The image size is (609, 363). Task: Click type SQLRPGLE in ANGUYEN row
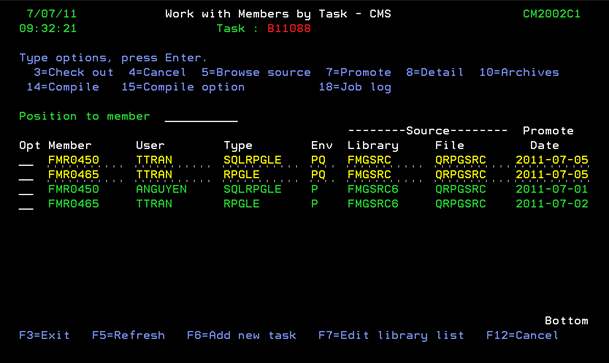252,189
